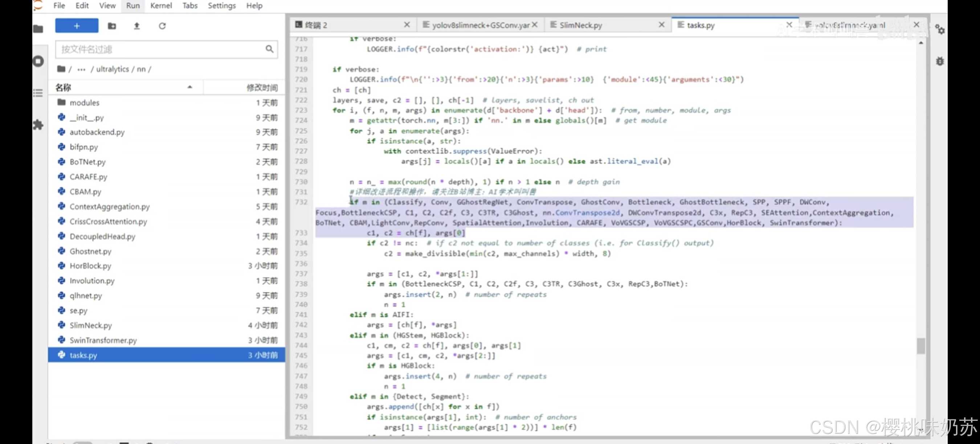Viewport: 980px width, 444px height.
Task: Open the running kernels sidebar icon
Action: point(38,61)
